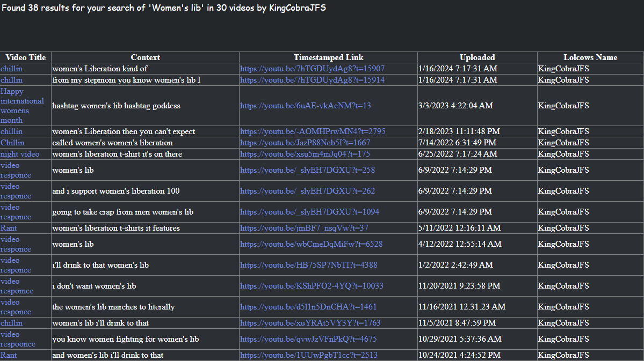The height and width of the screenshot is (361, 644).
Task: Select context 'women's liberation t-shirts it features'
Action: click(116, 227)
